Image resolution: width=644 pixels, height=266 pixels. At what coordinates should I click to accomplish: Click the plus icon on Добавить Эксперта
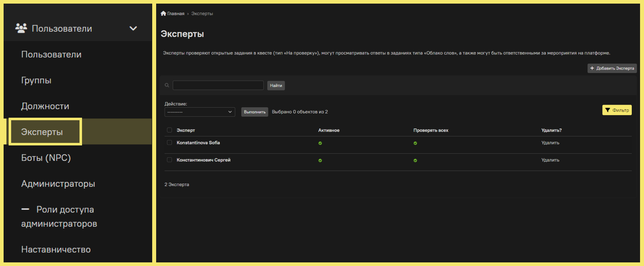pos(592,68)
